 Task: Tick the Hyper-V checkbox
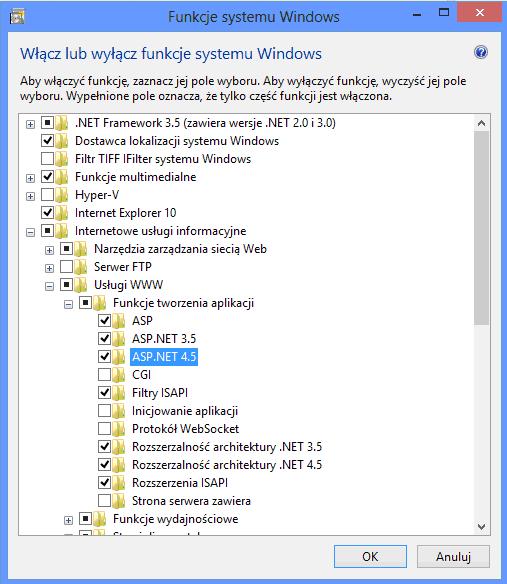[47, 194]
